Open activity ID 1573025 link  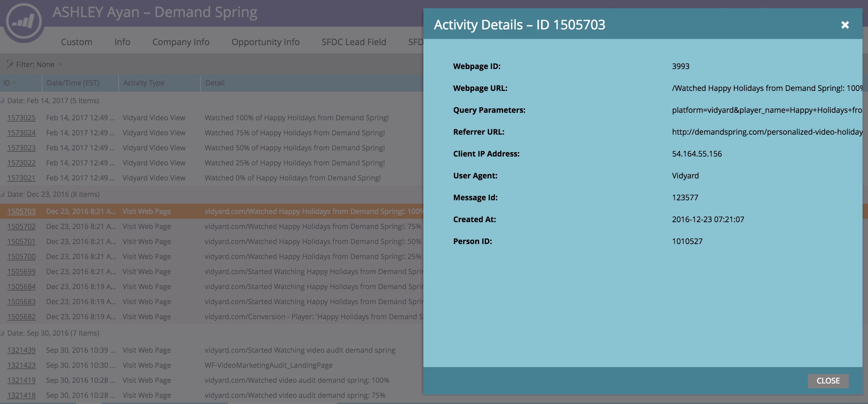[21, 118]
